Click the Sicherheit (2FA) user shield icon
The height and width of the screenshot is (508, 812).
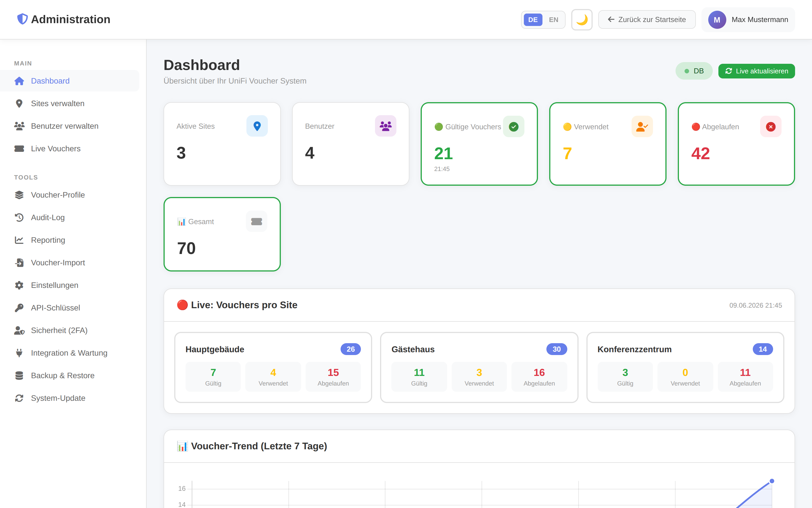point(19,330)
